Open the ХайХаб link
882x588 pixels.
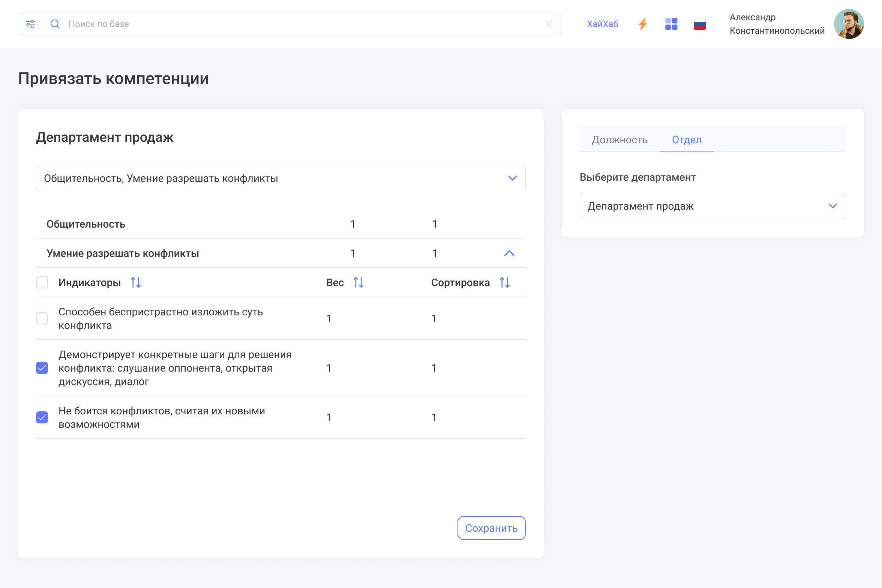[x=602, y=24]
